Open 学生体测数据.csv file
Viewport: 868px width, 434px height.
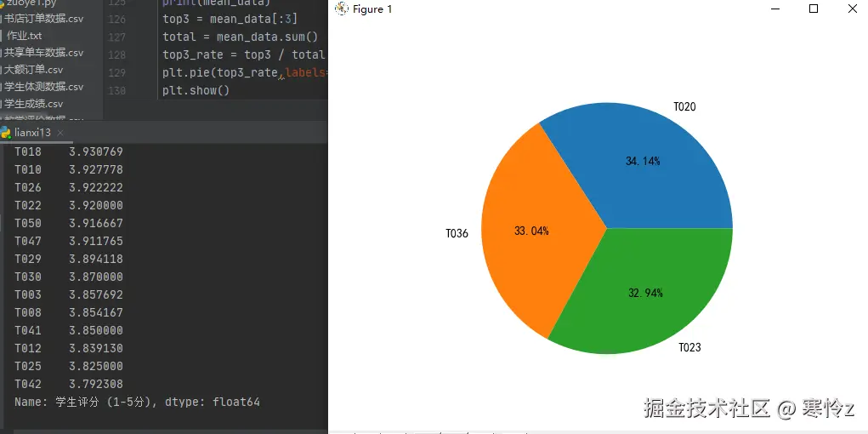(43, 87)
